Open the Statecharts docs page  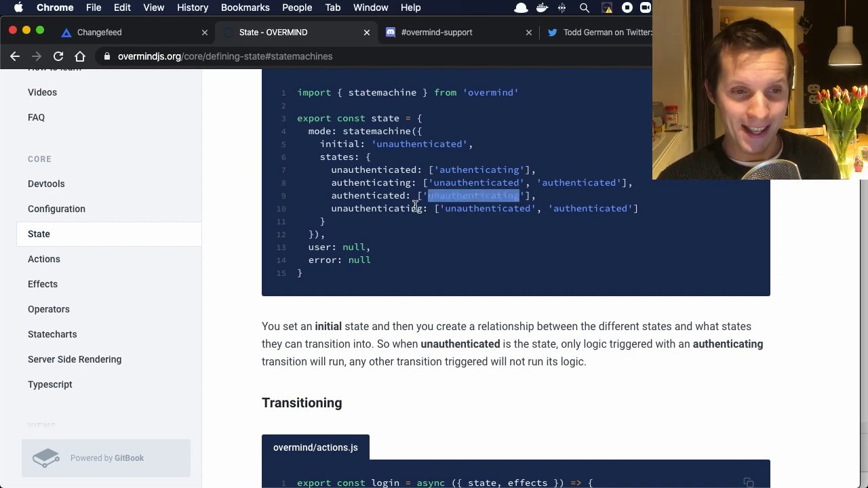(52, 334)
